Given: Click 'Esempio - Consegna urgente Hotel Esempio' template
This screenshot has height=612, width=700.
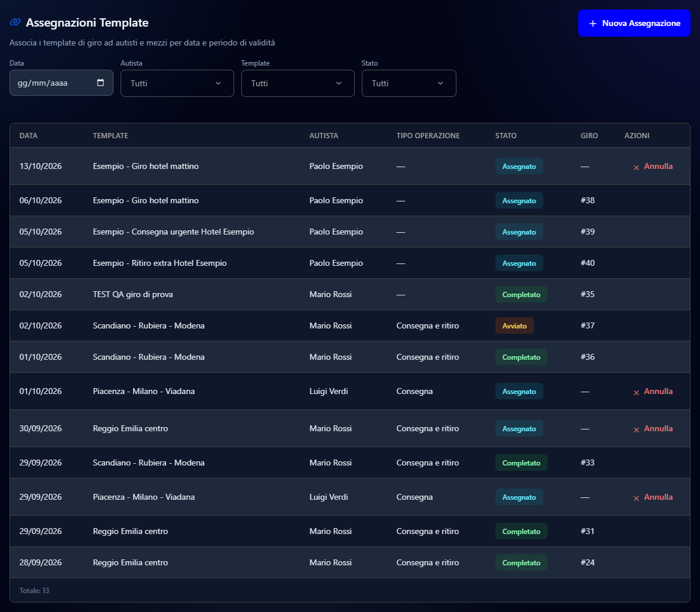Looking at the screenshot, I should tap(173, 232).
